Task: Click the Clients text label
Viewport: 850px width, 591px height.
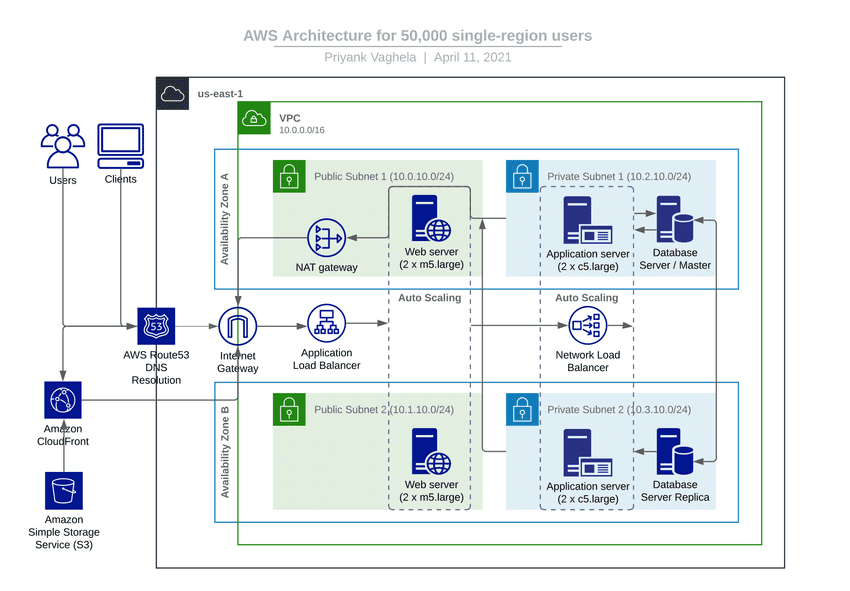Action: pyautogui.click(x=120, y=179)
